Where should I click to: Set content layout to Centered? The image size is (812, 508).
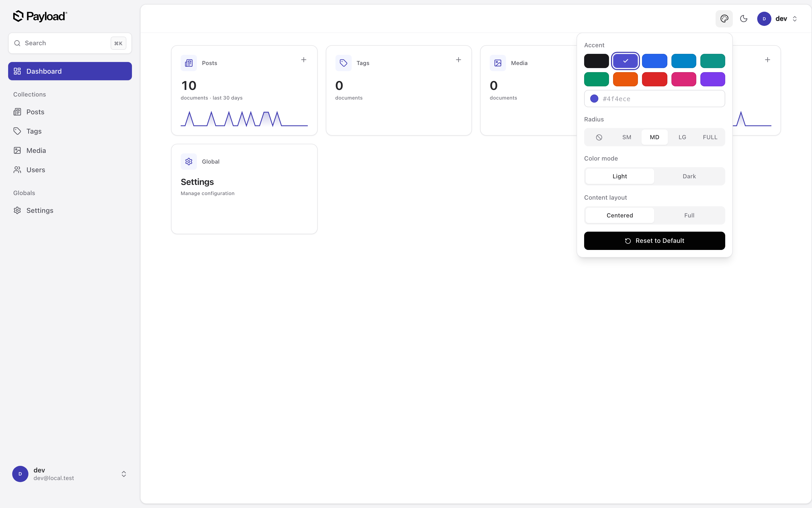tap(620, 215)
